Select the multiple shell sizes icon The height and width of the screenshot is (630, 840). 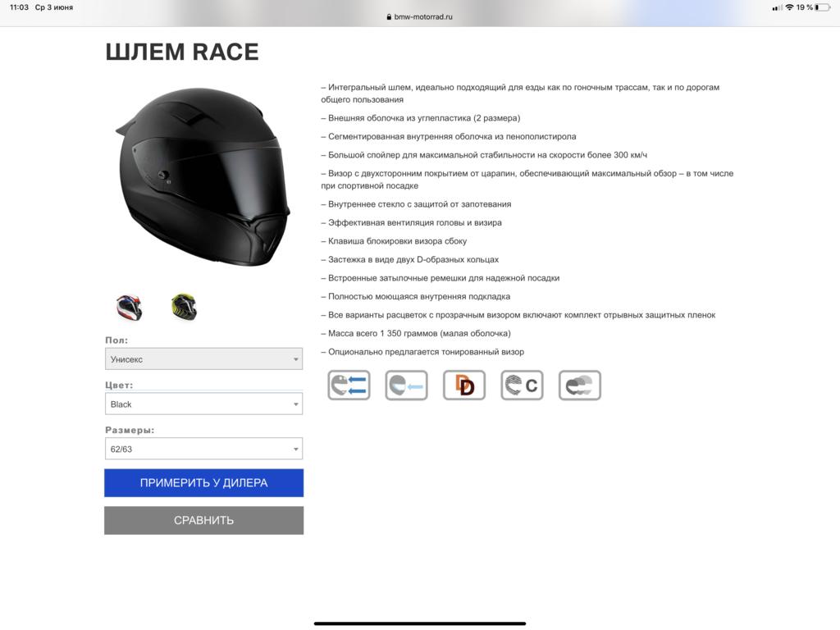point(580,386)
